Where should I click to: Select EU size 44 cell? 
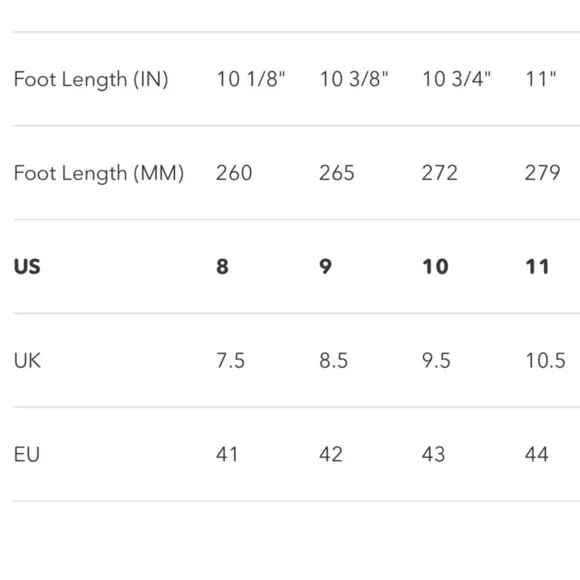[536, 454]
